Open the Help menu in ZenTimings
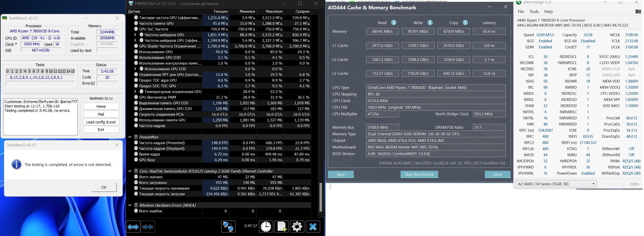This screenshot has height=236, width=644. coord(548,12)
